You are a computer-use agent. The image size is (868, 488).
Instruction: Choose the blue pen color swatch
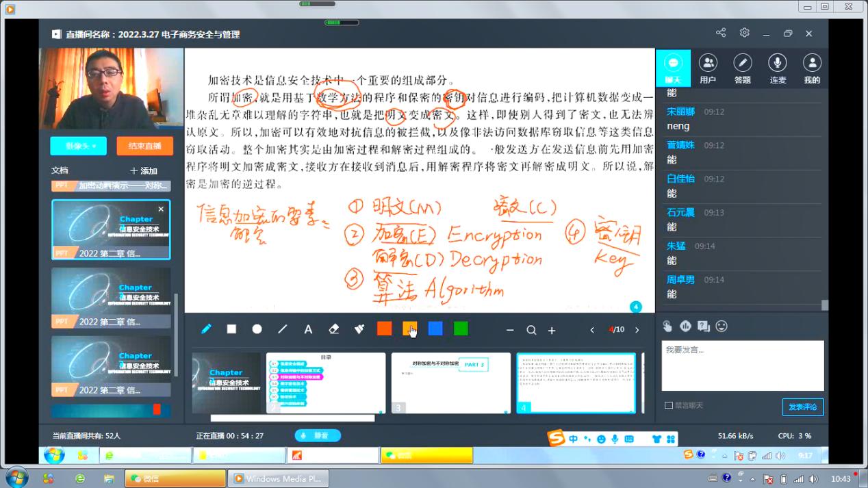[435, 329]
